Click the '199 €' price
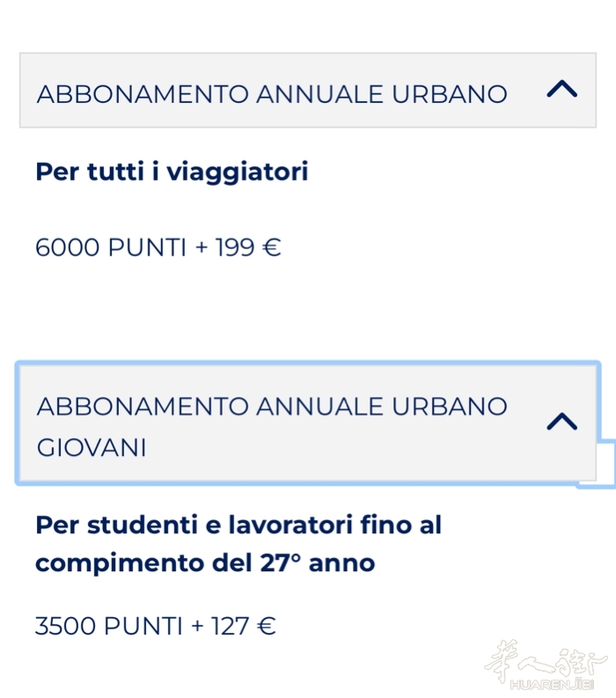 point(248,248)
